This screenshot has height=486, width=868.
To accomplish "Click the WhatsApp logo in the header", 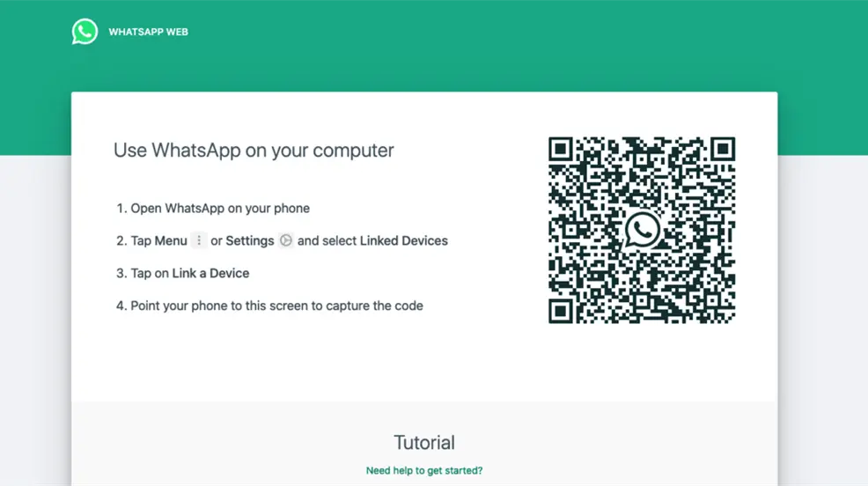I will (85, 32).
